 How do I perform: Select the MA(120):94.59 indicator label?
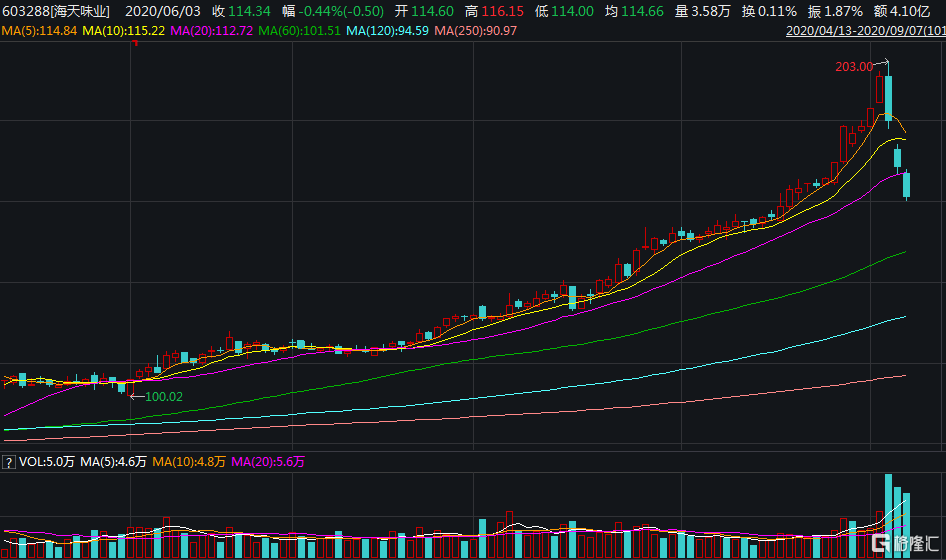point(387,30)
